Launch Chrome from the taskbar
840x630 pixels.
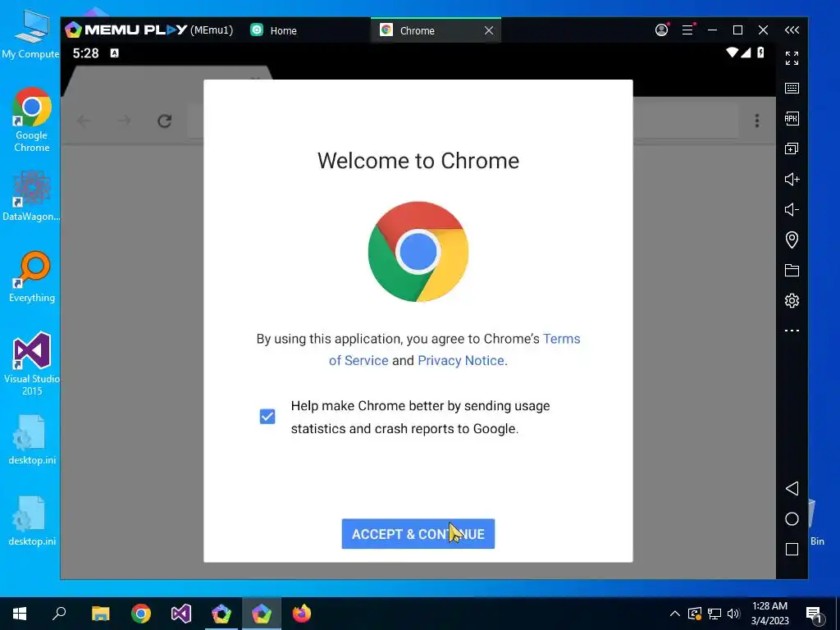(141, 614)
